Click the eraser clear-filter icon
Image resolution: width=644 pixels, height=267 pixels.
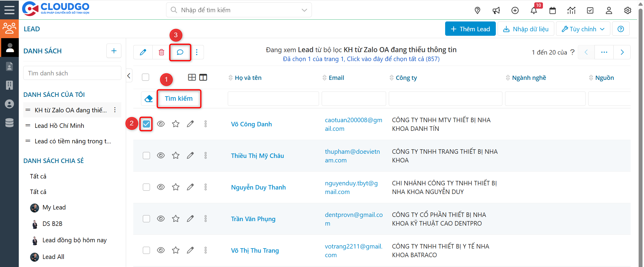coord(148,99)
